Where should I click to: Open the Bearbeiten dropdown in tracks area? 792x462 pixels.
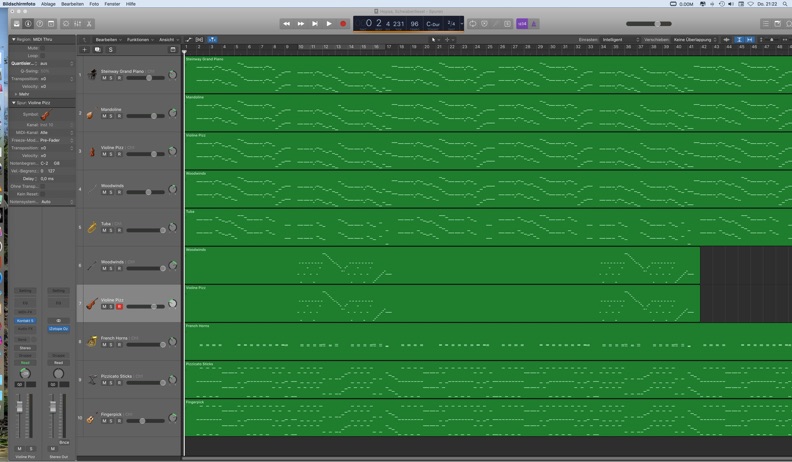[x=109, y=39]
